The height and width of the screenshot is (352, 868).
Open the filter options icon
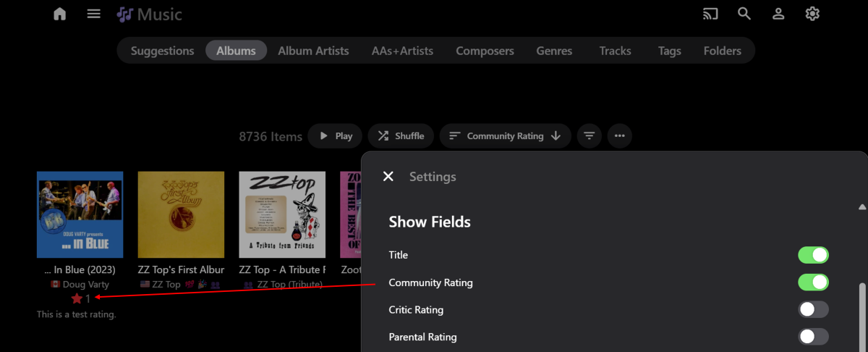coord(590,135)
